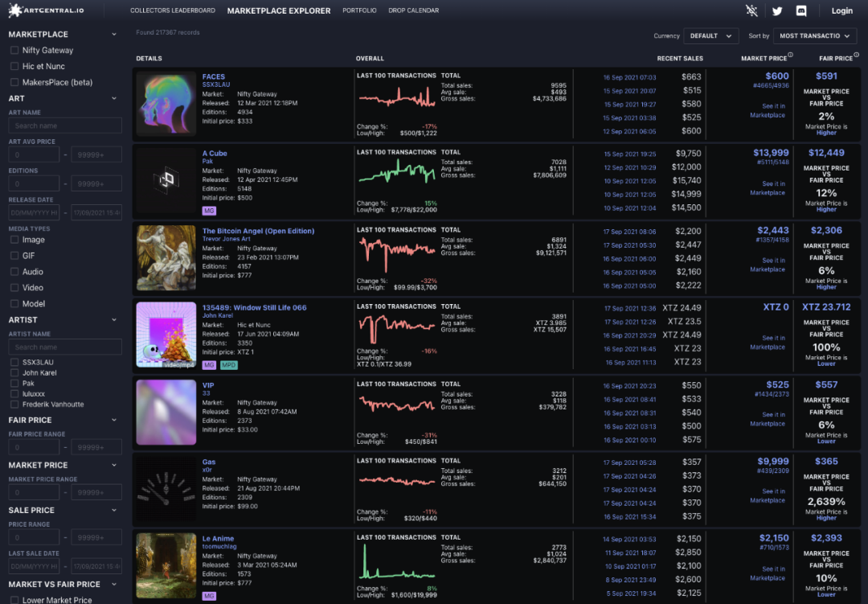The height and width of the screenshot is (604, 868).
Task: Check the Video media type box
Action: tap(14, 288)
